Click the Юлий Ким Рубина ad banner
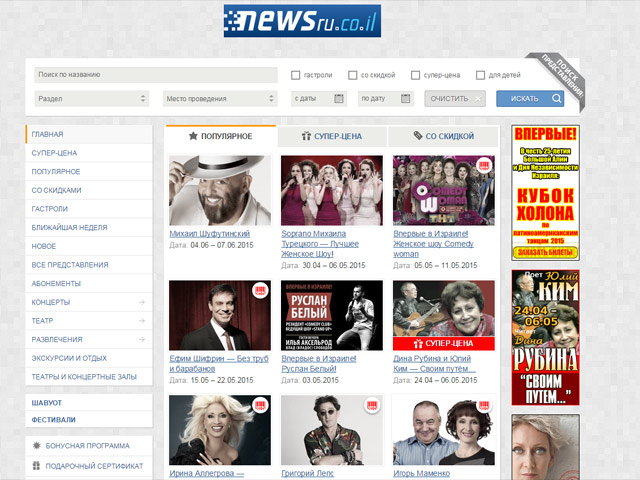Viewport: 640px width, 480px height. pos(545,338)
